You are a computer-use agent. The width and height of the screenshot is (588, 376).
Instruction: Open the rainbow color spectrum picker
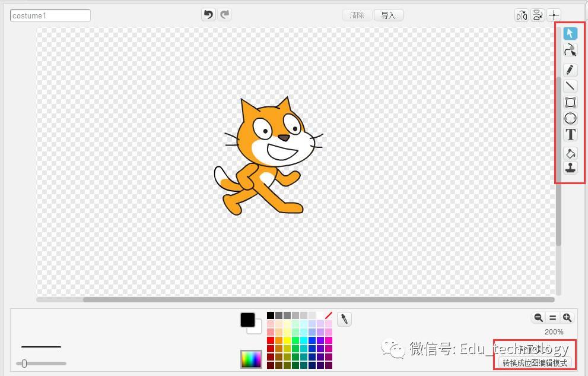click(251, 359)
